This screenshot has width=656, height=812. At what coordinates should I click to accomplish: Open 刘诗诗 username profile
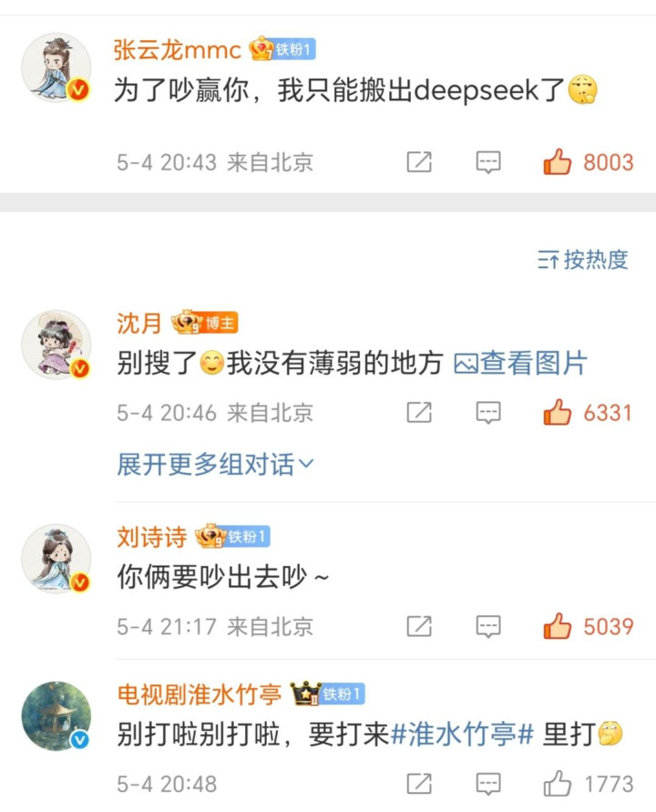152,537
